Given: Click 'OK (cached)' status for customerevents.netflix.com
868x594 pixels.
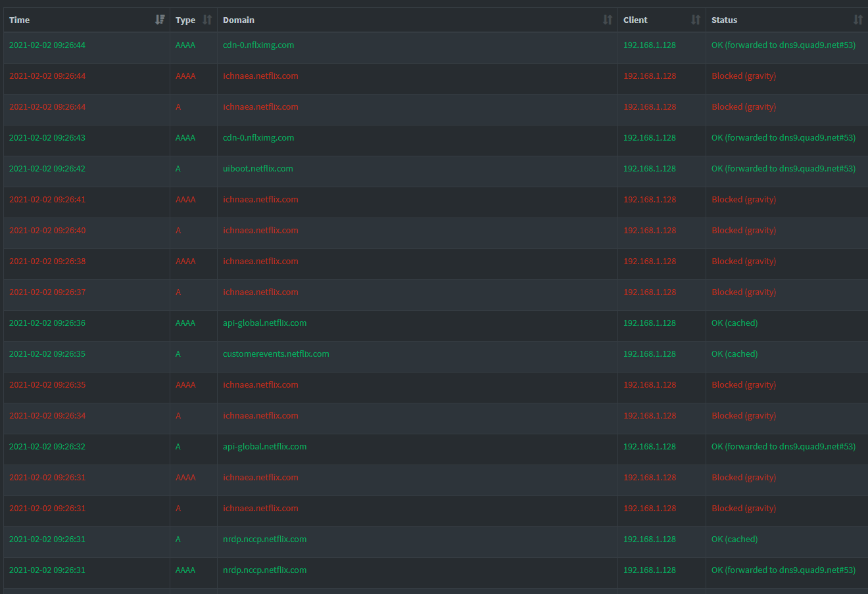Looking at the screenshot, I should pos(734,354).
